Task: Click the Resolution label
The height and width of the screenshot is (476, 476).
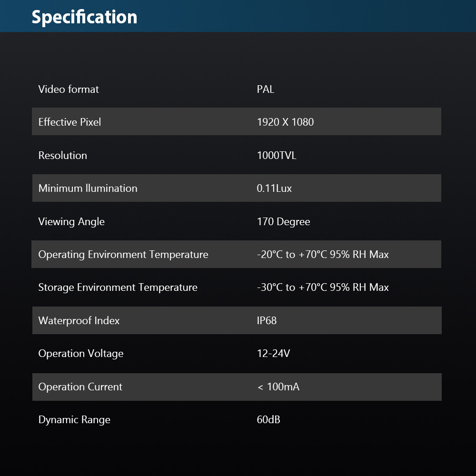Action: tap(62, 155)
